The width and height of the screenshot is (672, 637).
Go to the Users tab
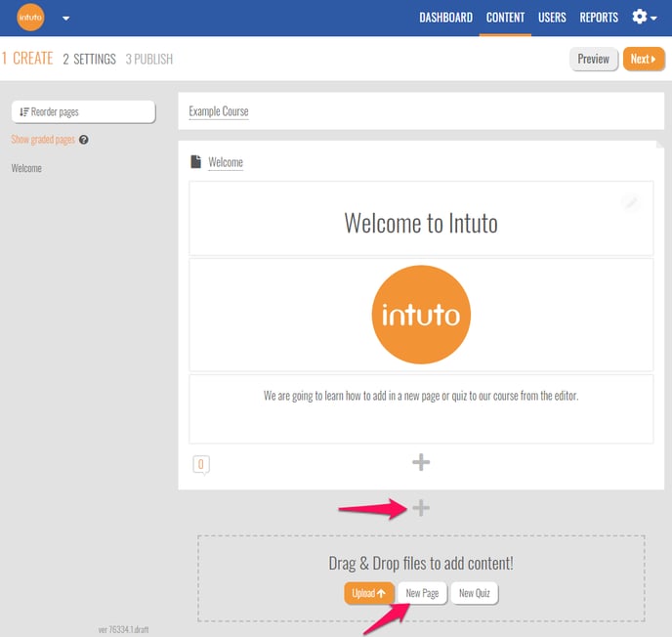(552, 18)
